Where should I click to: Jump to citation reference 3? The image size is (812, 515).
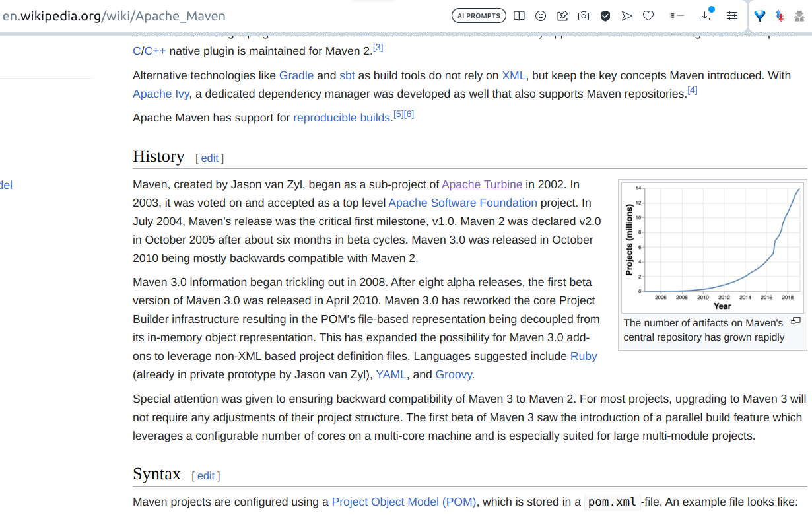(x=378, y=48)
